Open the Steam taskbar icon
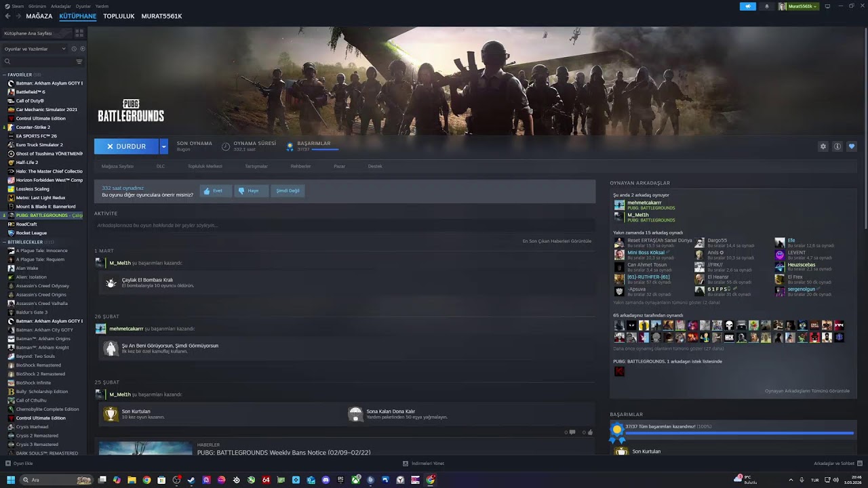This screenshot has width=868, height=488. click(191, 480)
